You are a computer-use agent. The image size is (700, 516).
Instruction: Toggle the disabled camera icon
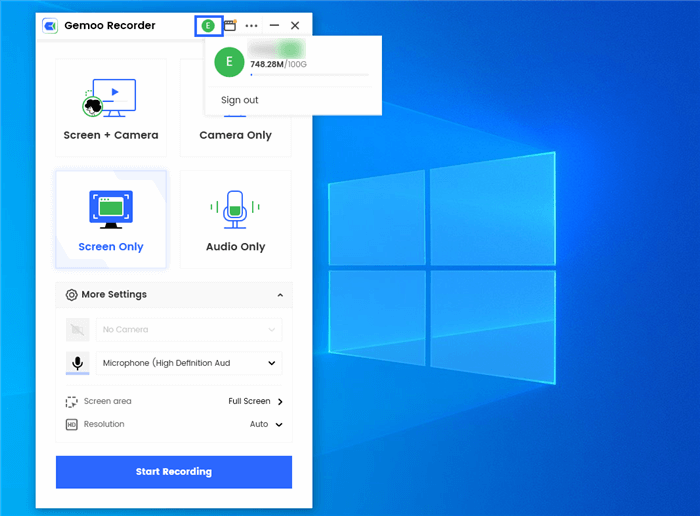(x=78, y=330)
